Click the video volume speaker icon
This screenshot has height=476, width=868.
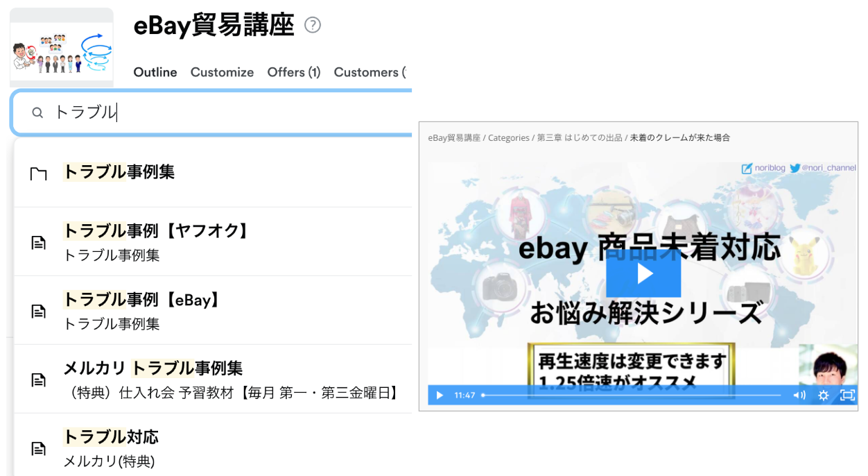[x=799, y=396]
